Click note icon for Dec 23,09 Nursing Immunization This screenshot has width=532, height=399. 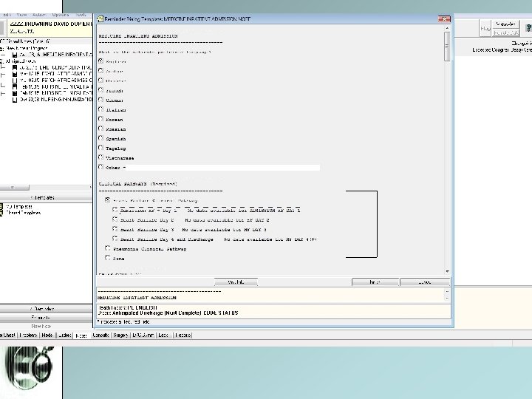15,100
